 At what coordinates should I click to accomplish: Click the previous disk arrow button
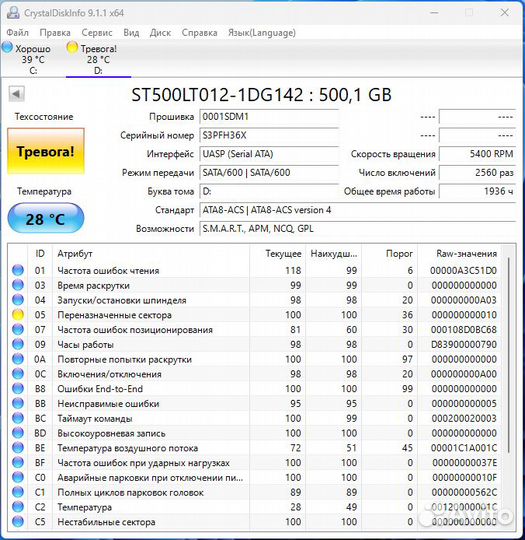[x=17, y=94]
